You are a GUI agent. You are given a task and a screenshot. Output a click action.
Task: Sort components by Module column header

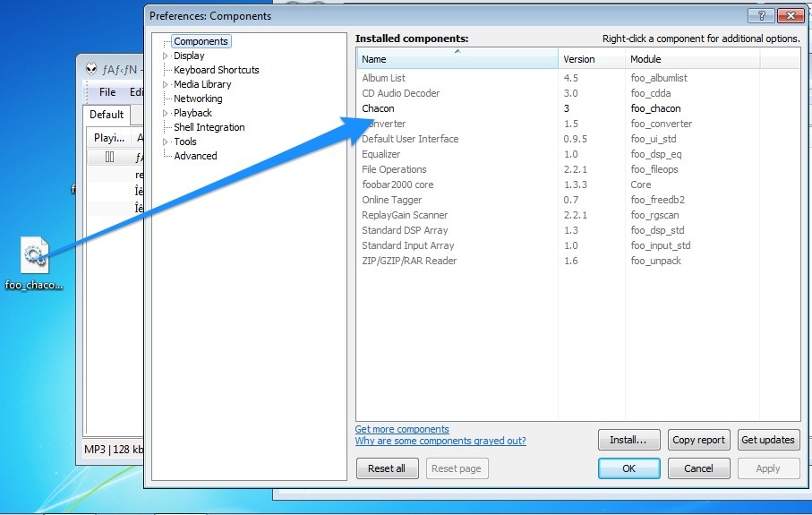click(x=692, y=59)
